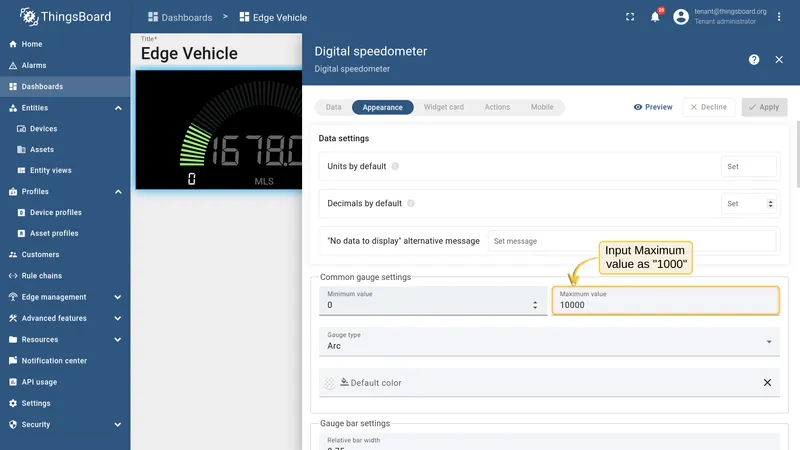Click the Default color swatch circle
800x450 pixels.
pyautogui.click(x=330, y=383)
